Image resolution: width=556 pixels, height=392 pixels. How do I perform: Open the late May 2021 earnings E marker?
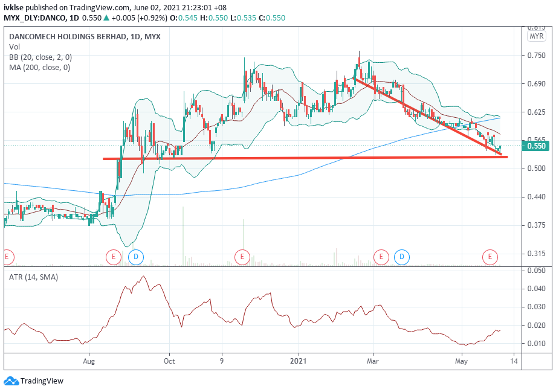pyautogui.click(x=490, y=257)
